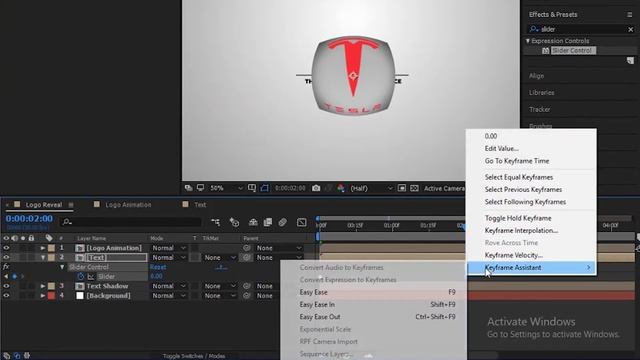Open the composition mini-flowchart icon
The height and width of the screenshot is (360, 640).
point(215,222)
